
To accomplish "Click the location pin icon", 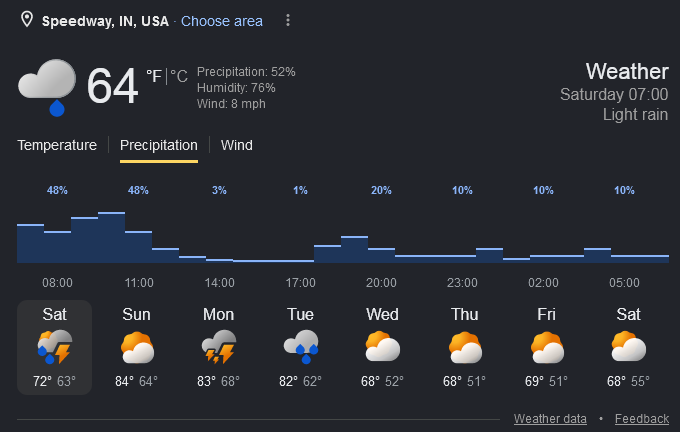I will (x=27, y=20).
